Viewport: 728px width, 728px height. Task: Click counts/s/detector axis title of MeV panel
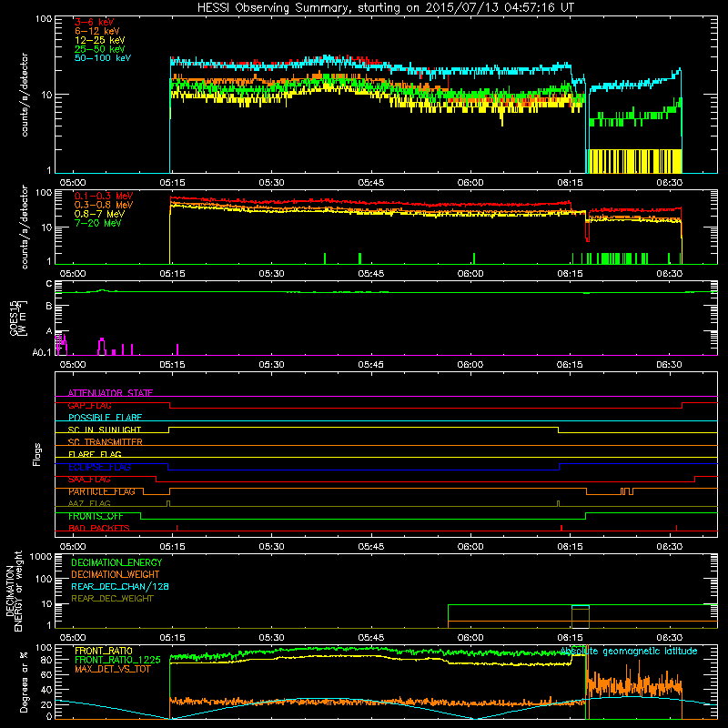(25, 227)
